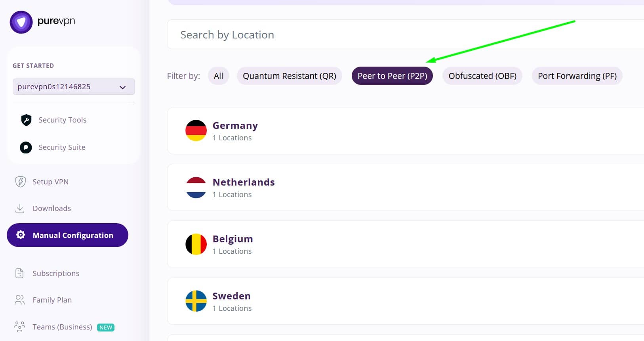This screenshot has height=341, width=644.
Task: Filter by Port Forwarding (PF)
Action: click(577, 76)
